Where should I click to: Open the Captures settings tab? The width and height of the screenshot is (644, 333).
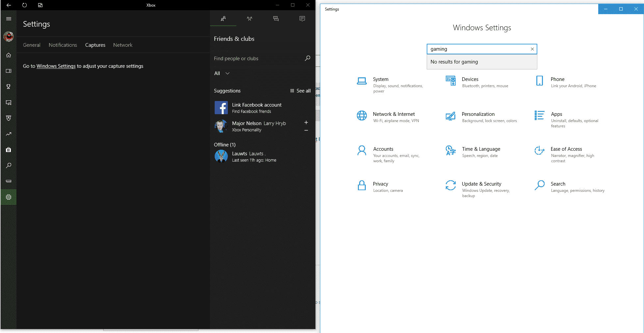click(95, 45)
